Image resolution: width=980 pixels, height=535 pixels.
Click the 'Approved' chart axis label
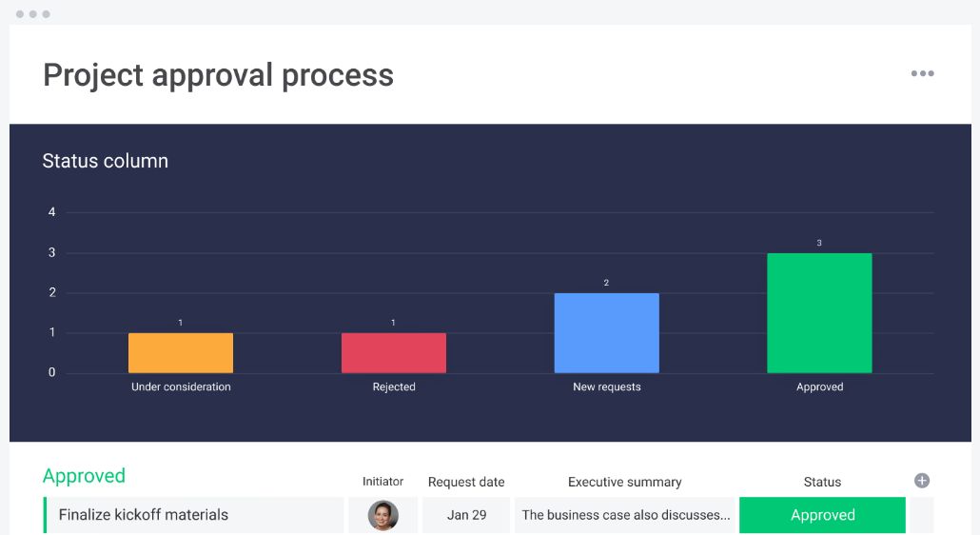(819, 386)
